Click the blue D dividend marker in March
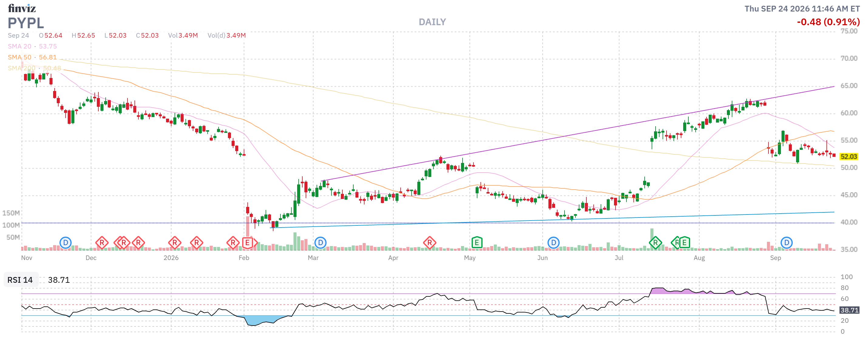 pos(320,243)
